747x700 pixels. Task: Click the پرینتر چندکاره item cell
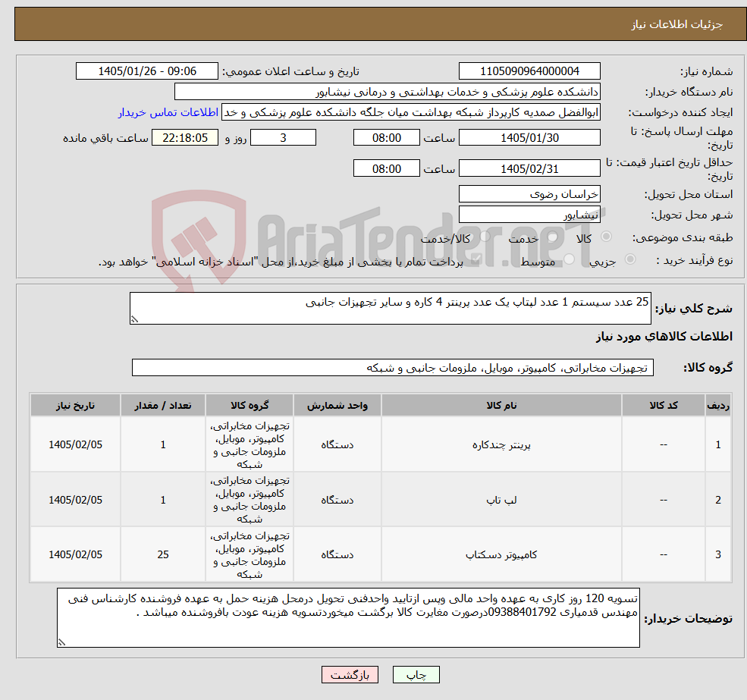click(x=501, y=444)
